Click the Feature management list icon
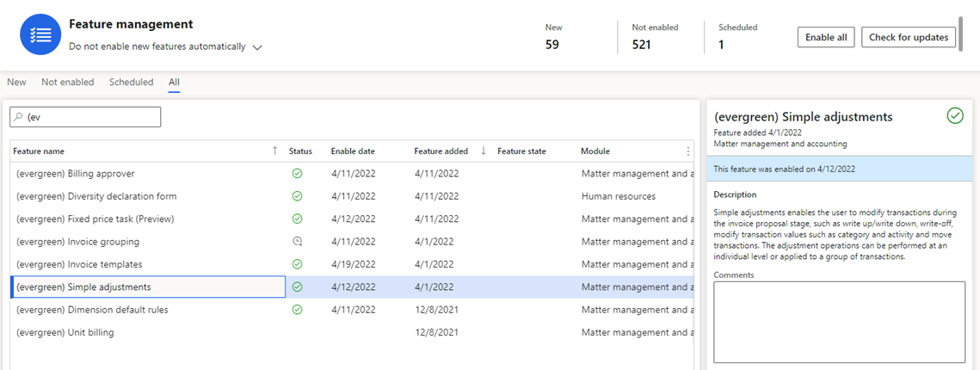This screenshot has height=370, width=980. [40, 35]
